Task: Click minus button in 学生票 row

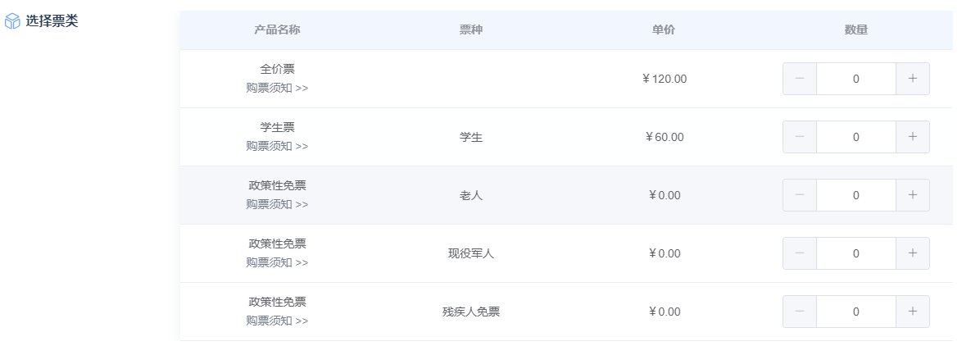Action: [x=800, y=137]
